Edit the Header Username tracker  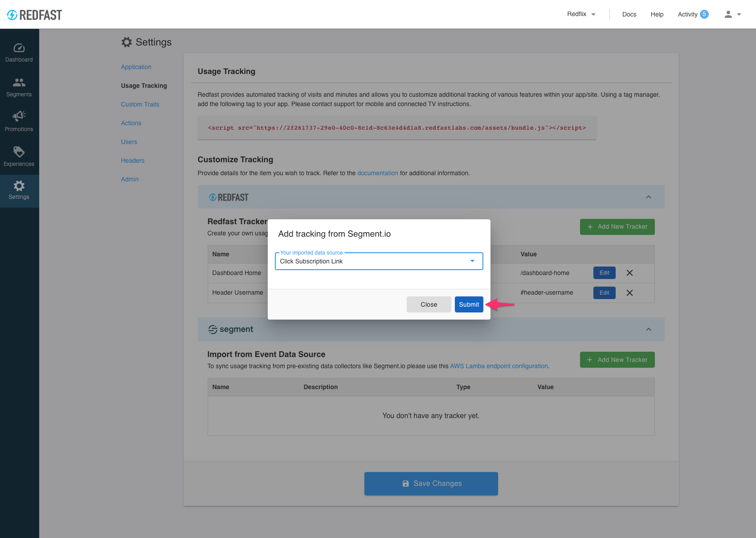pos(605,293)
